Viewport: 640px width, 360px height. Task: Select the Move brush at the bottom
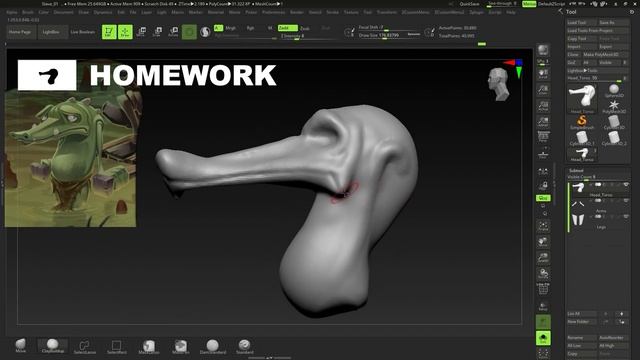20,346
